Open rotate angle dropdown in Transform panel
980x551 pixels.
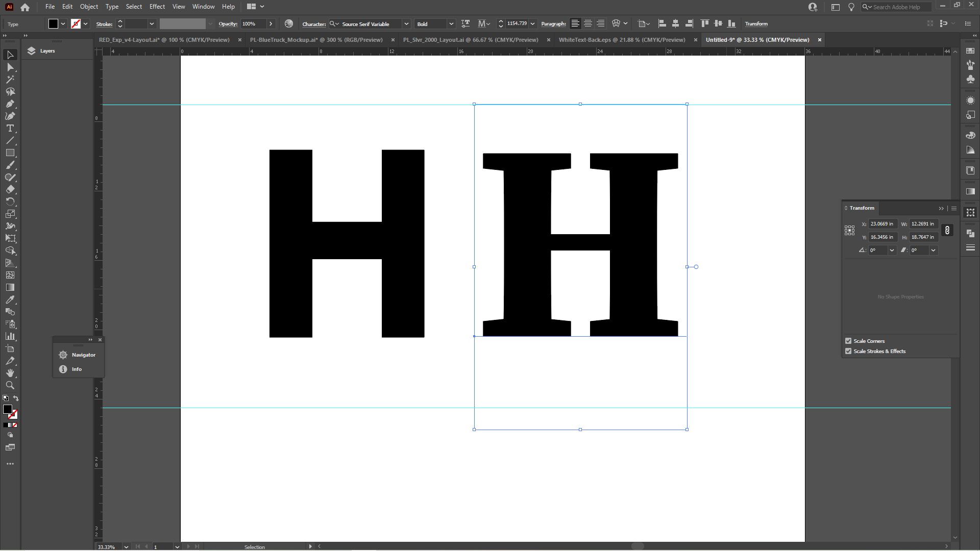pyautogui.click(x=892, y=251)
